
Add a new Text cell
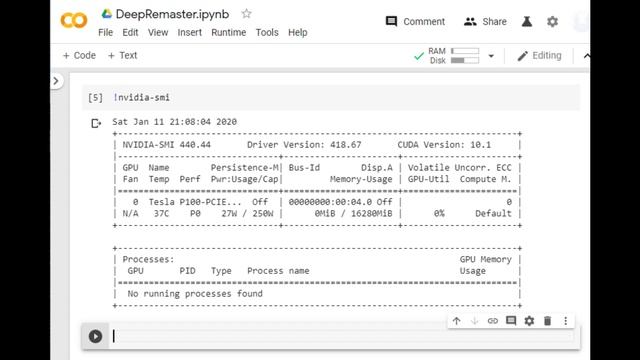(x=122, y=56)
